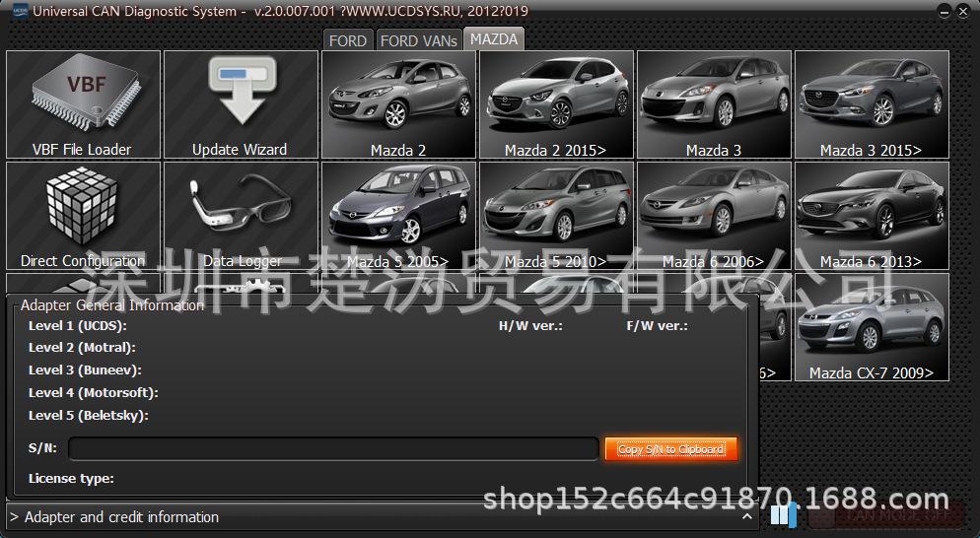980x538 pixels.
Task: Select the Mazda CX-7 2009> tile
Action: pos(872,328)
